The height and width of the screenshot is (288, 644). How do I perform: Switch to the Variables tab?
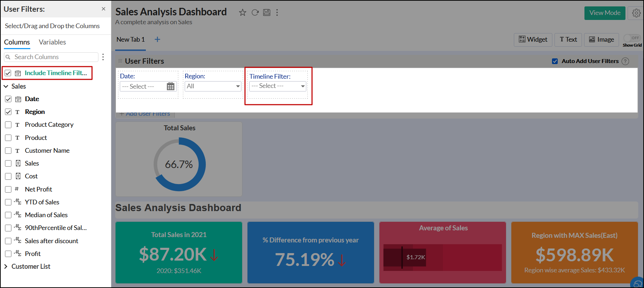(52, 42)
